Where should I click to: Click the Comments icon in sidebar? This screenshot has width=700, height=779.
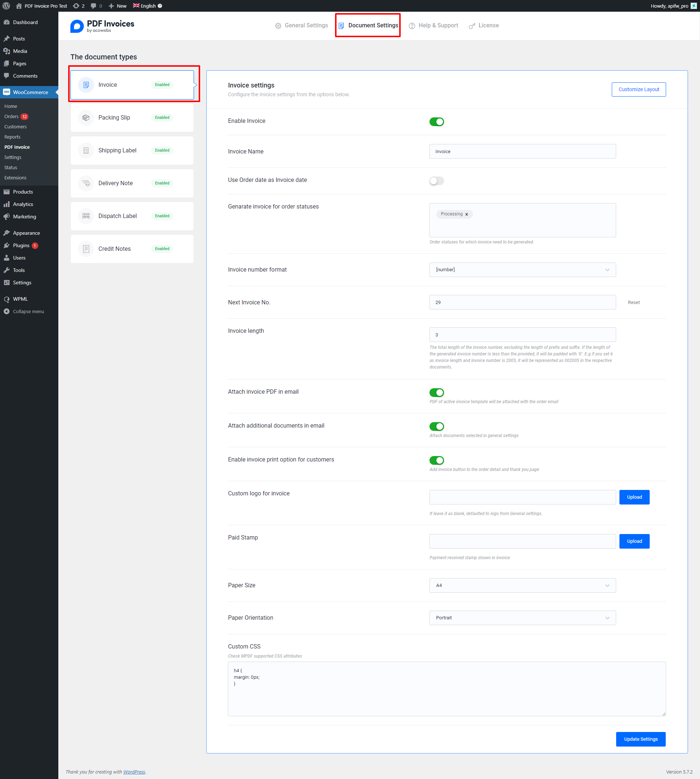pos(7,76)
